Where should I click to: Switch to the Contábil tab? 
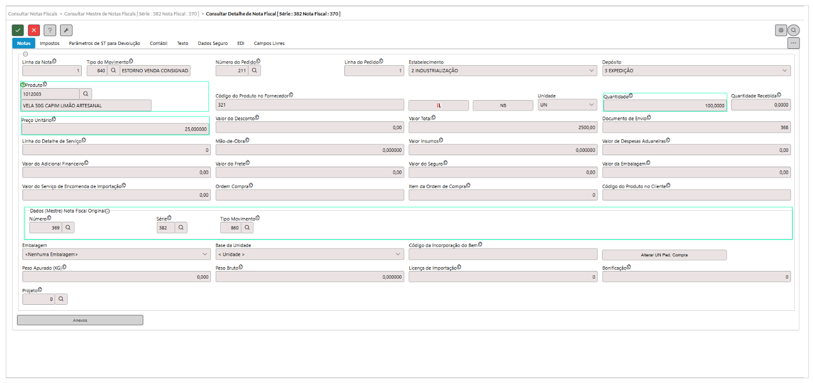pyautogui.click(x=158, y=44)
